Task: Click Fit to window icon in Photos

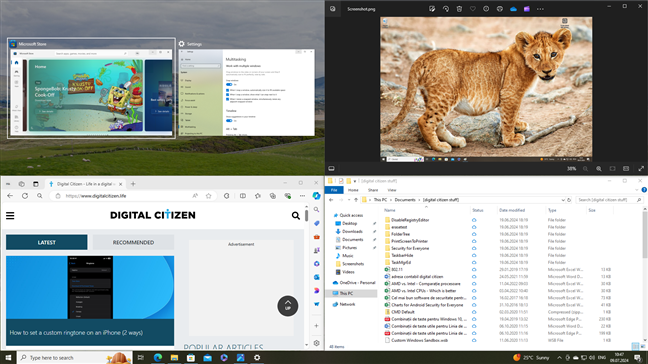Action: click(x=612, y=169)
